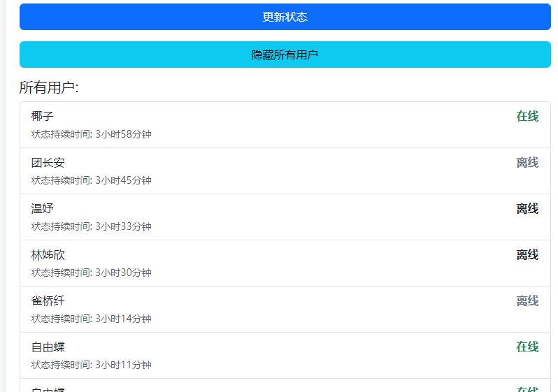
Task: Click 离线 status next to 雀桥纤
Action: click(x=527, y=301)
